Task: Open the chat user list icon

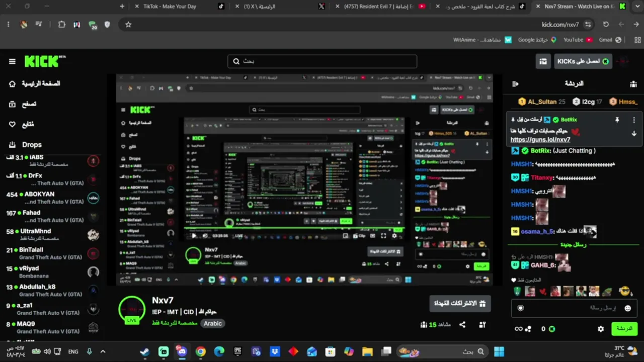Action: pos(633,84)
